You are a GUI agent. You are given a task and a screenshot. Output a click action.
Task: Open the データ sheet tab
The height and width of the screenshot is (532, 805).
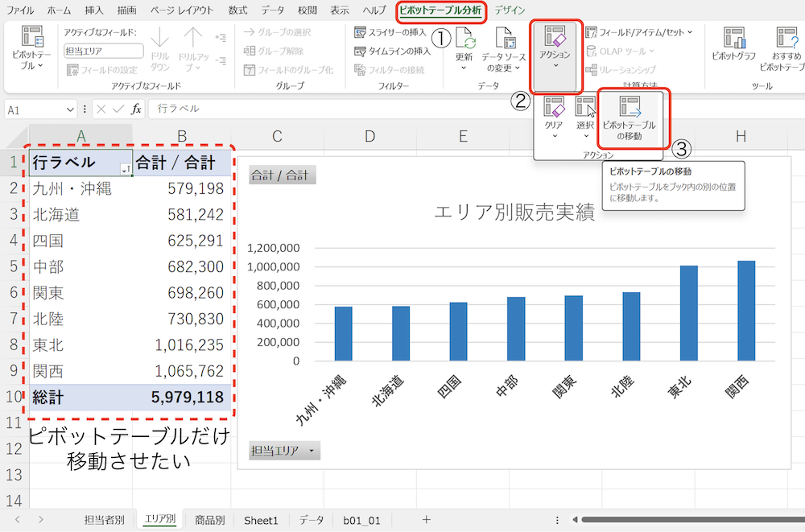(x=312, y=520)
